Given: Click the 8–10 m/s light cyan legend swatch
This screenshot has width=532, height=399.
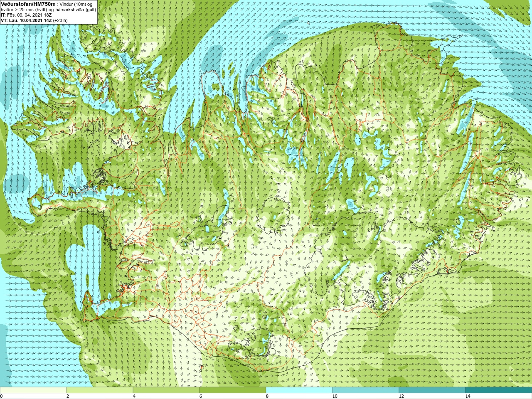Looking at the screenshot, I should click(299, 390).
